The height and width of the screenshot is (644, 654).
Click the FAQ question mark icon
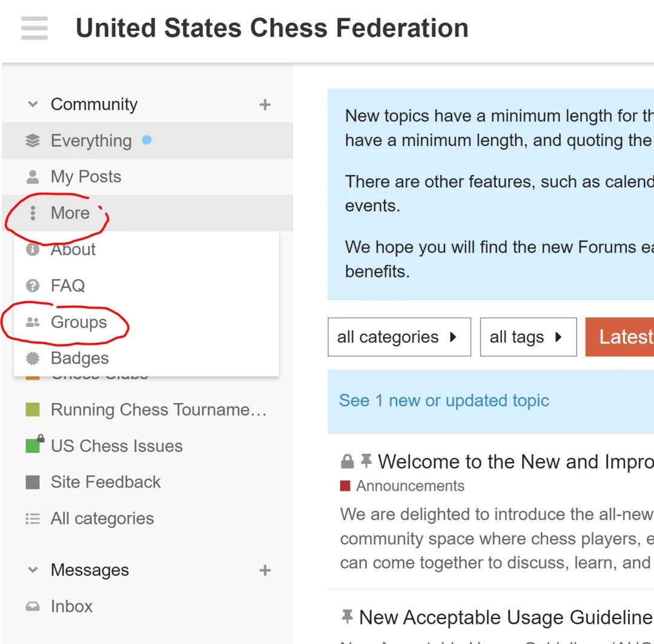click(33, 286)
